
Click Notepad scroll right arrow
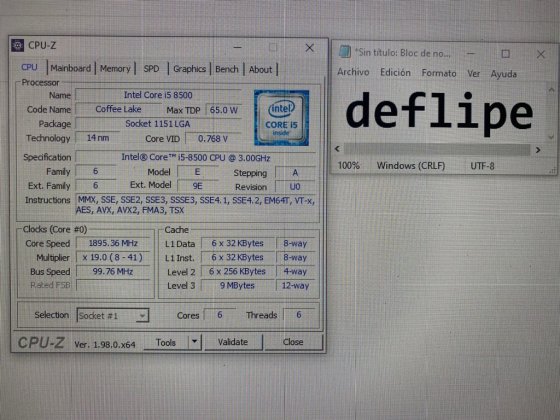(x=538, y=150)
